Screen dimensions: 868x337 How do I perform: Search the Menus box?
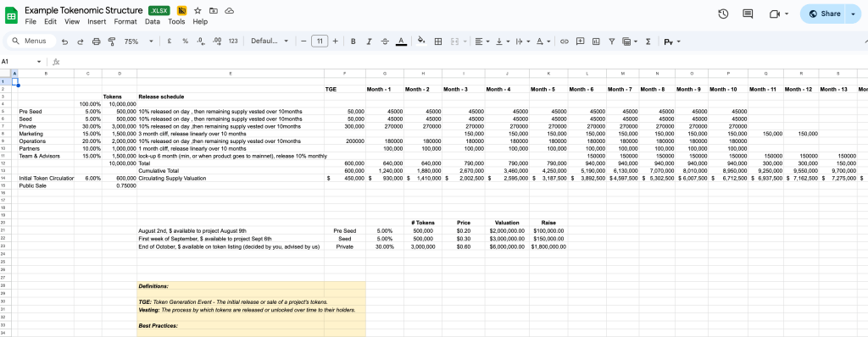click(x=31, y=41)
